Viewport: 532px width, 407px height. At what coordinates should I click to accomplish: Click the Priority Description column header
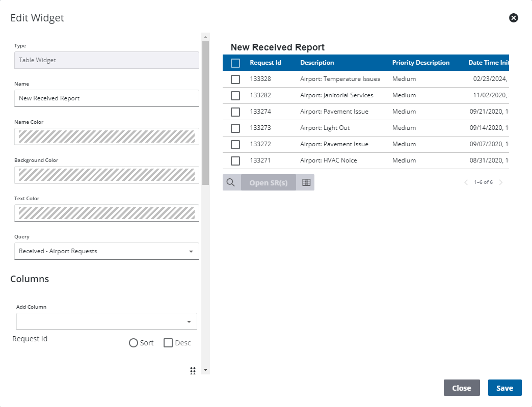pos(420,63)
